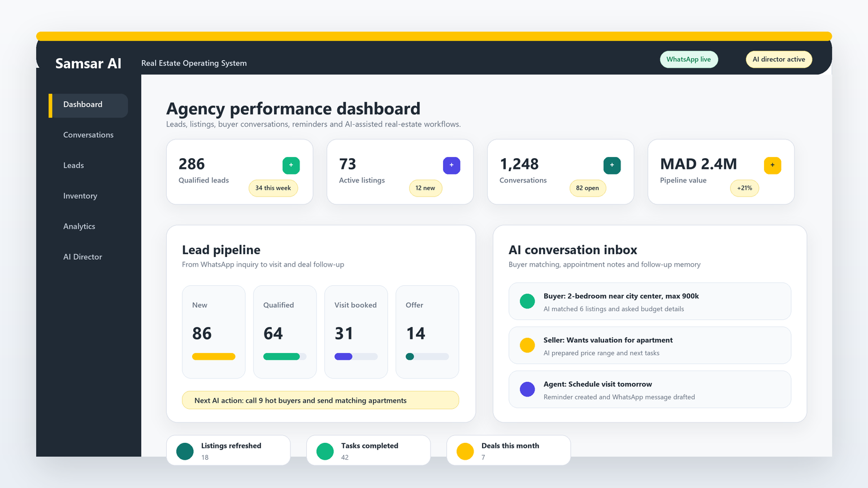This screenshot has height=488, width=868.
Task: Click the 82 open badge
Action: (x=588, y=188)
